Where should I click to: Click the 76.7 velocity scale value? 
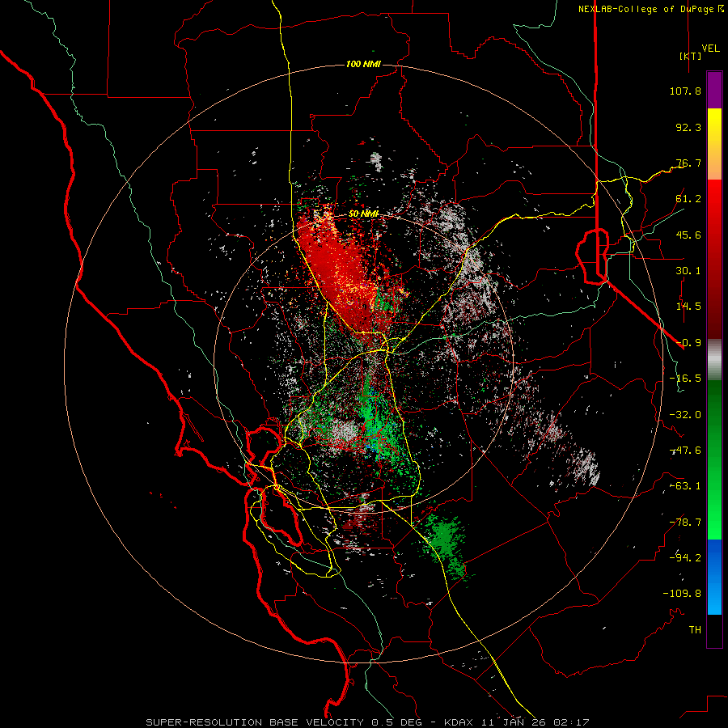point(688,163)
